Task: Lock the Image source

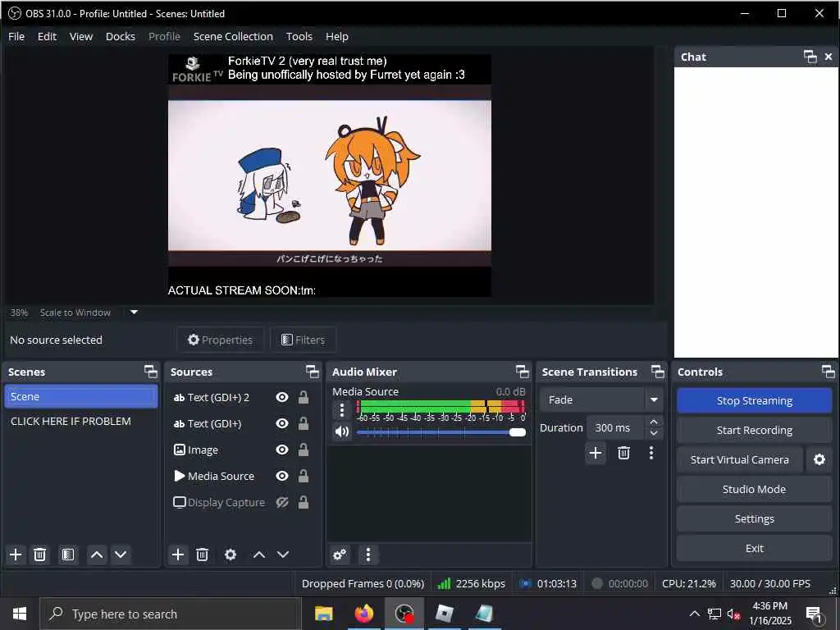Action: coord(304,450)
